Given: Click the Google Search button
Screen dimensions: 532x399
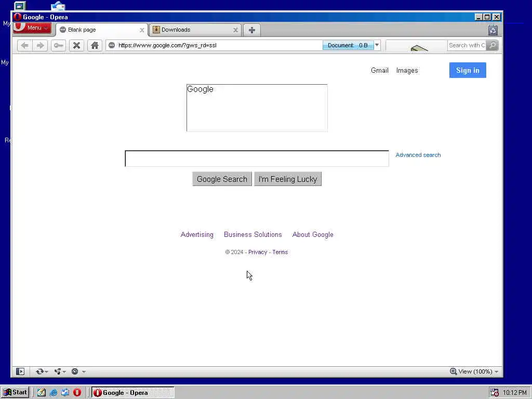Looking at the screenshot, I should [x=222, y=179].
